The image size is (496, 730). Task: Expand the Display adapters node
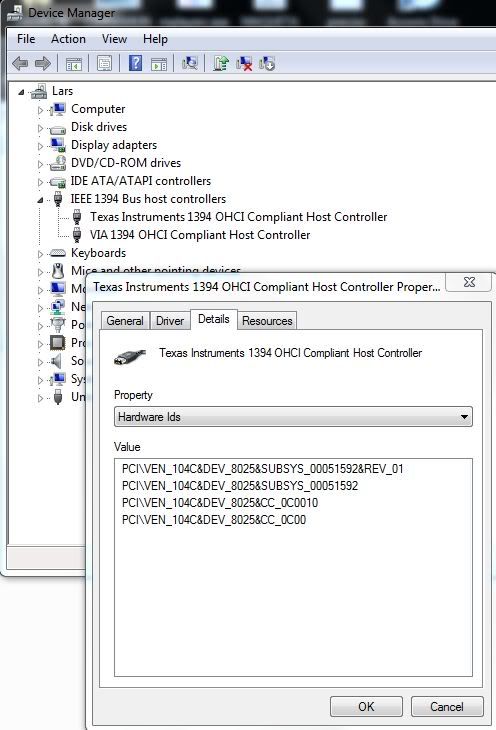[40, 146]
